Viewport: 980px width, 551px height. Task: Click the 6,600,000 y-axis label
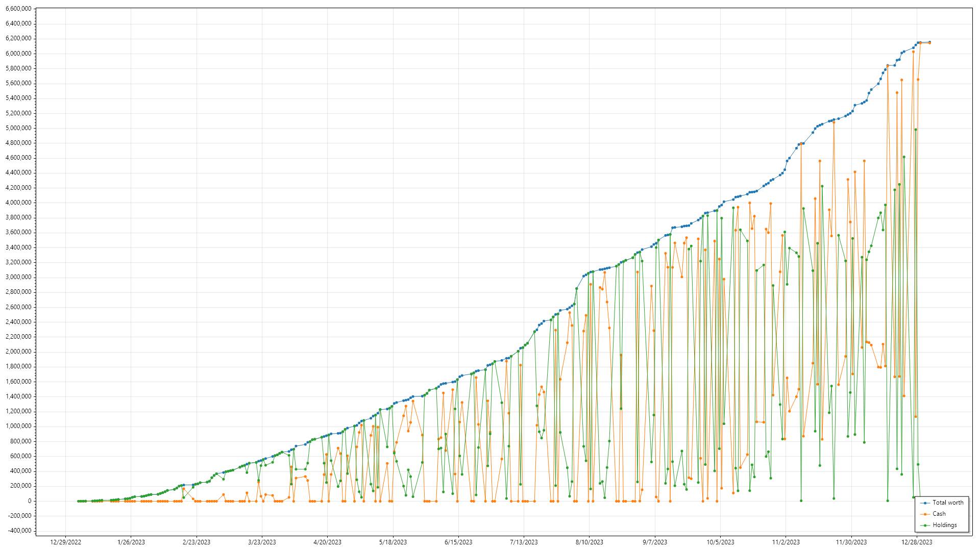click(x=18, y=9)
